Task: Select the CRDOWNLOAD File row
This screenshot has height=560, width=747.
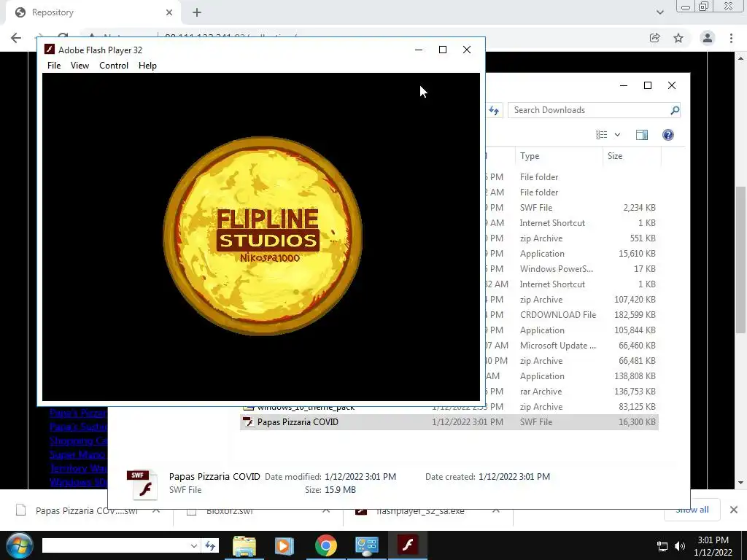Action: 572,315
